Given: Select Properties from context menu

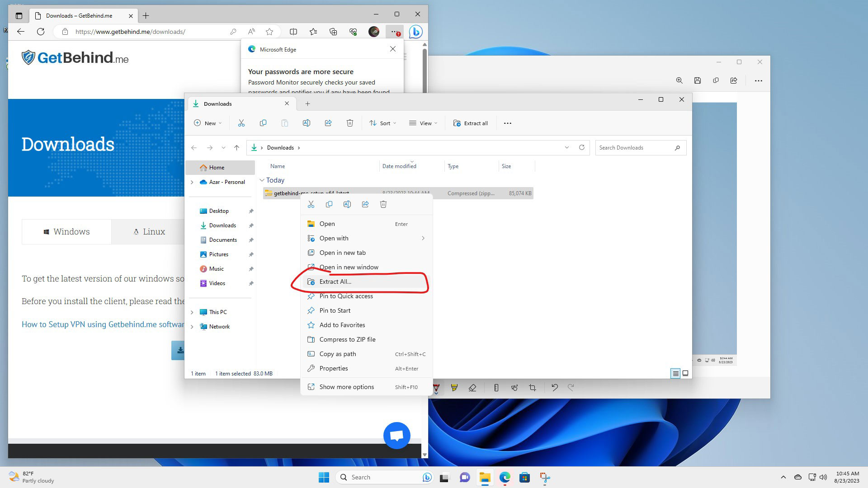Looking at the screenshot, I should 366,368.
